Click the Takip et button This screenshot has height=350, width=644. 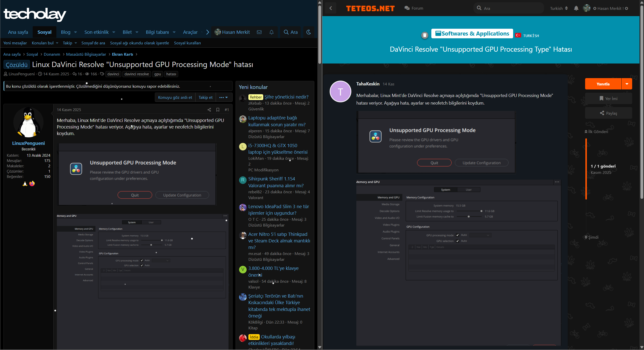pyautogui.click(x=206, y=98)
